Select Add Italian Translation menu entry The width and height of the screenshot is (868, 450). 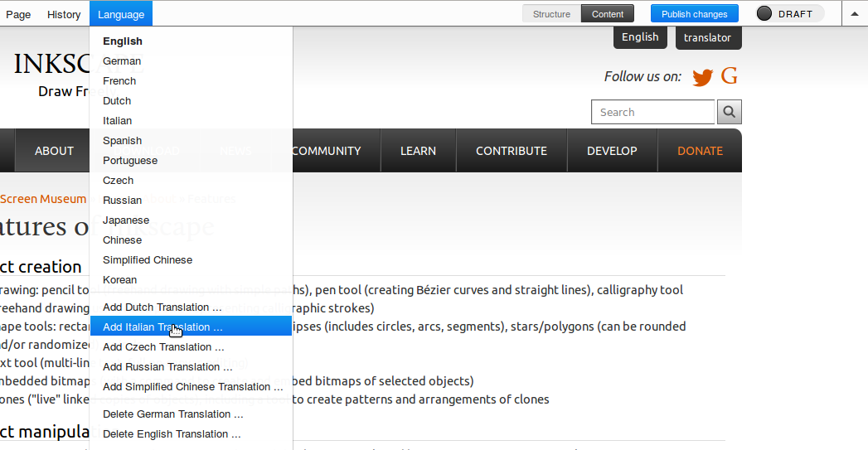coord(162,327)
